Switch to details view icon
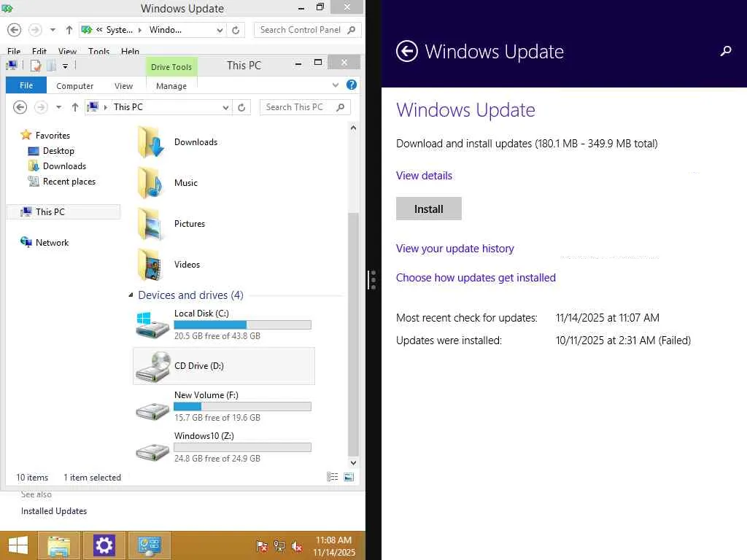 click(x=333, y=477)
